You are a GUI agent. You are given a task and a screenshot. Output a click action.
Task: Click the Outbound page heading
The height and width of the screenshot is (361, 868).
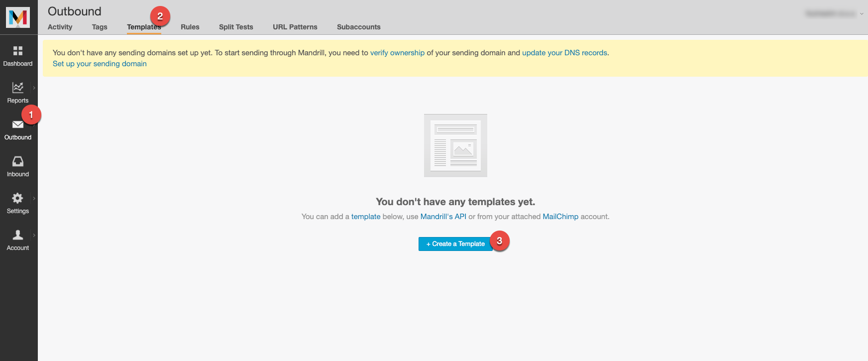[x=75, y=11]
